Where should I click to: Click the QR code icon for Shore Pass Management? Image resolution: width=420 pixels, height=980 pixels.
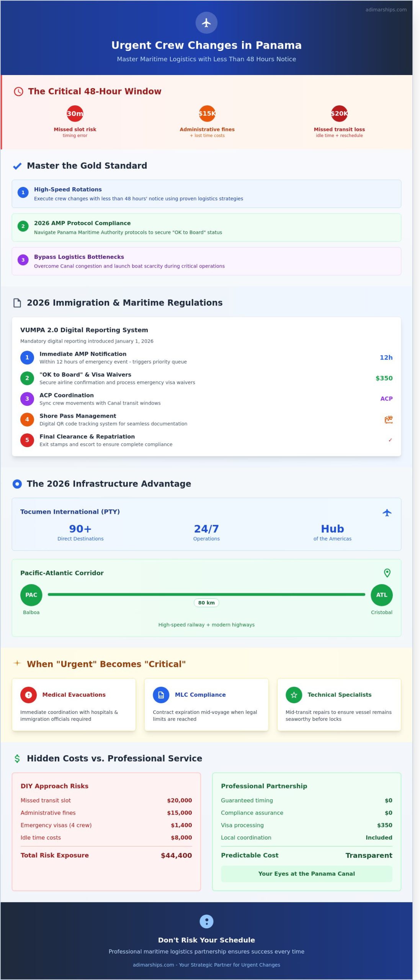388,420
